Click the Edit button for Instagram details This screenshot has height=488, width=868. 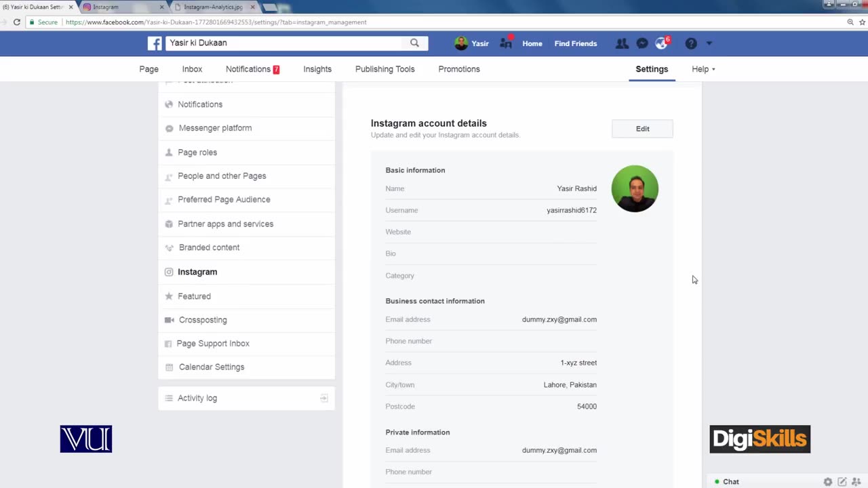642,129
